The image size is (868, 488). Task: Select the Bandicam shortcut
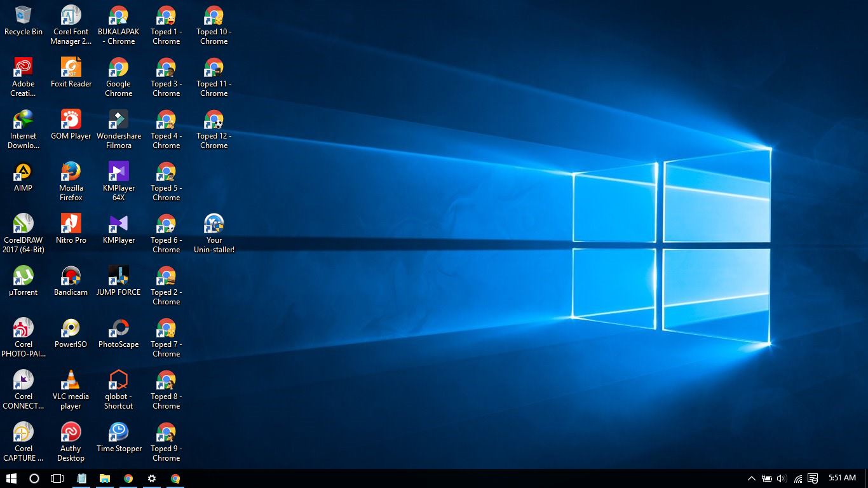click(71, 281)
